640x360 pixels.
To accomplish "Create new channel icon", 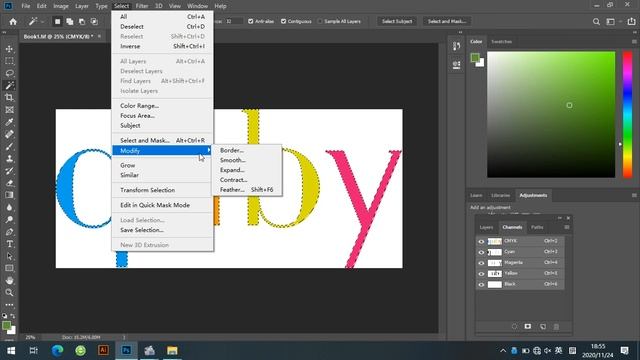I will point(542,327).
